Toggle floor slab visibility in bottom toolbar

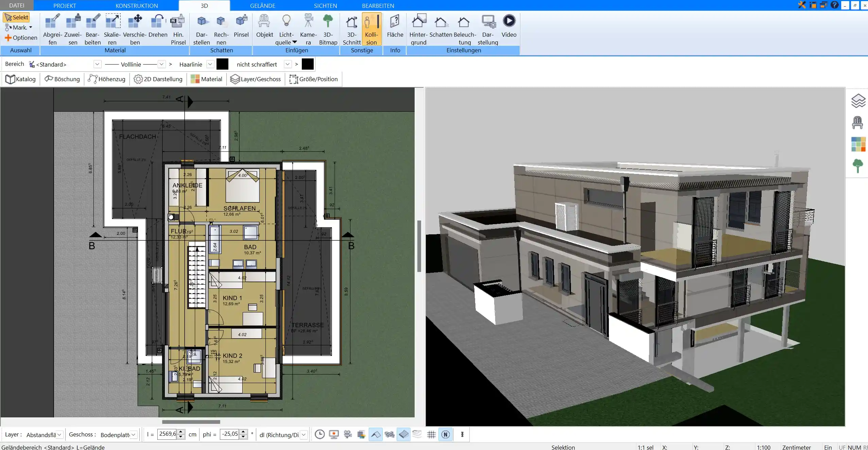403,434
